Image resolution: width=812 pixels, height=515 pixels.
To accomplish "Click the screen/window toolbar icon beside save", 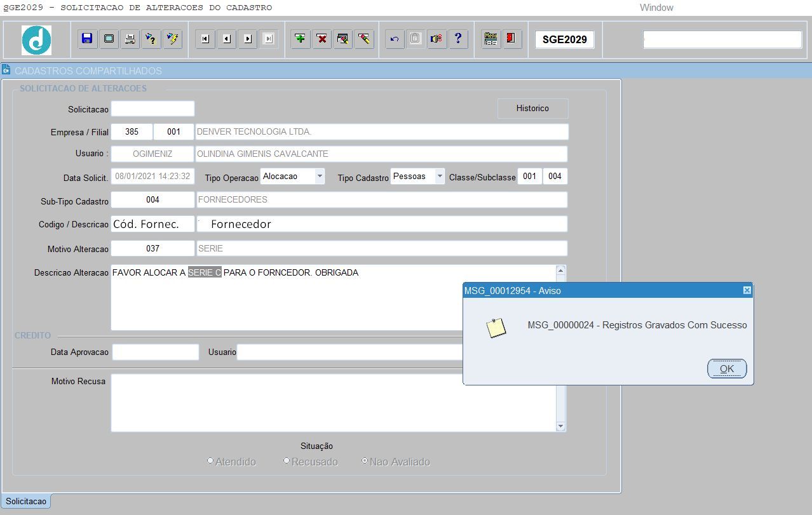I will [x=109, y=39].
